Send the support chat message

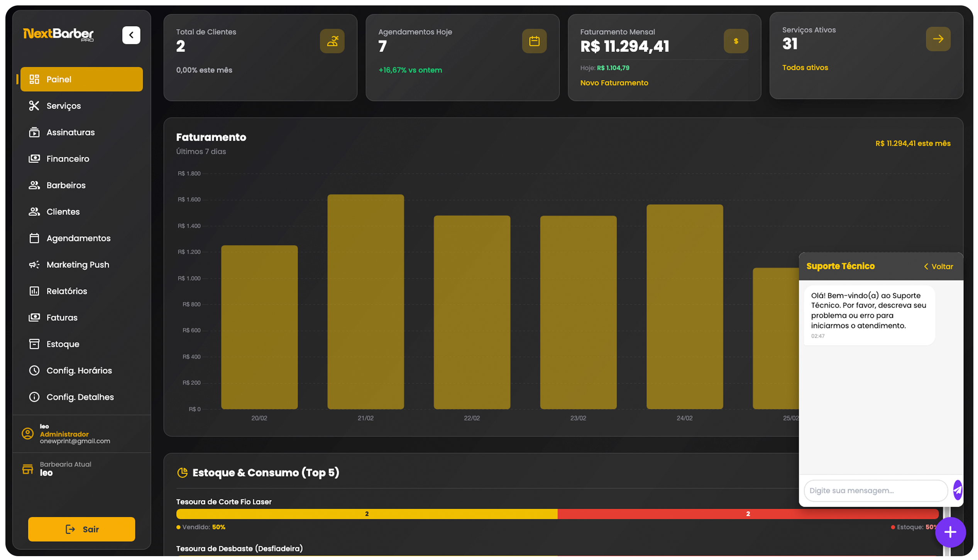click(x=957, y=490)
